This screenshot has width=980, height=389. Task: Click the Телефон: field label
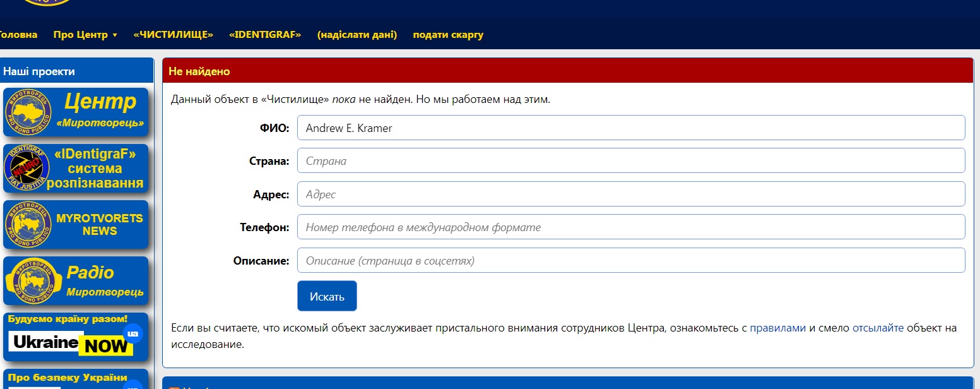coord(264,227)
